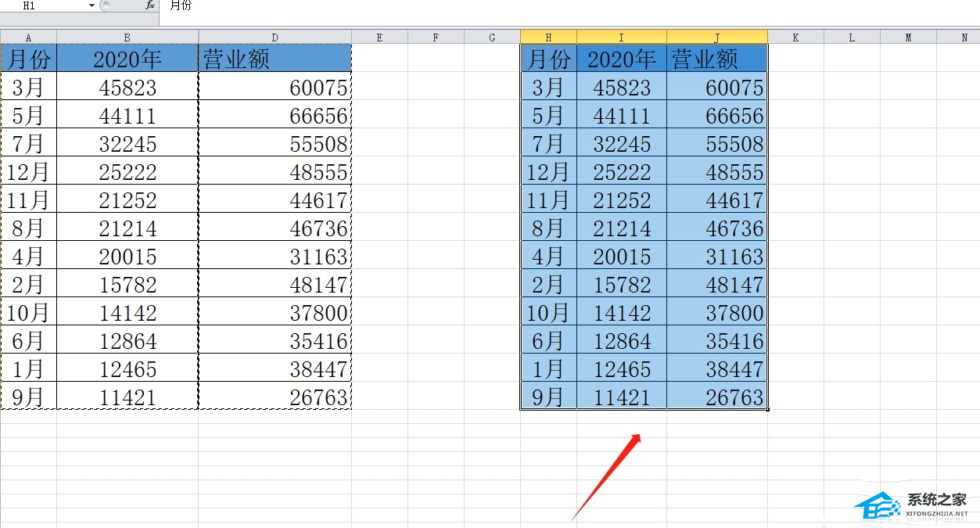Open the Name Box dropdown arrow
This screenshot has width=980, height=528.
(92, 5)
